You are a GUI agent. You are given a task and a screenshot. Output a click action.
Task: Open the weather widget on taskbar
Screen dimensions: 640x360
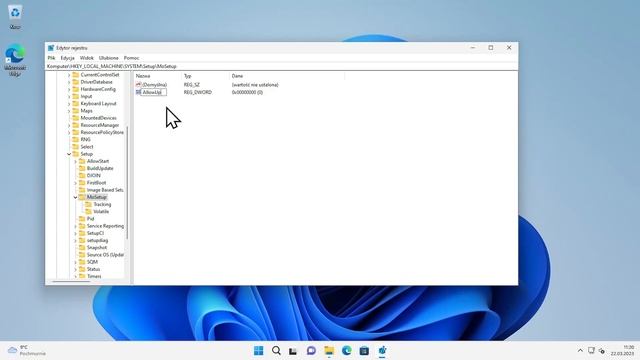27,351
